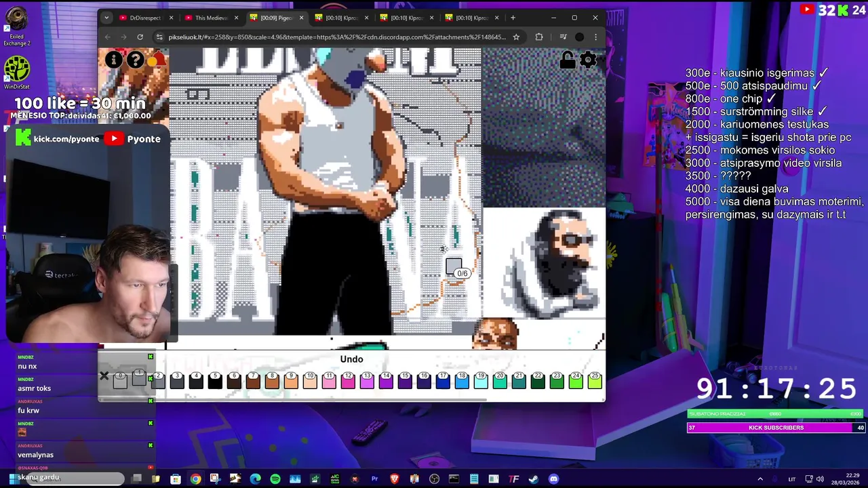The image size is (868, 488).
Task: Choose pink color swatch number 11
Action: 329,381
